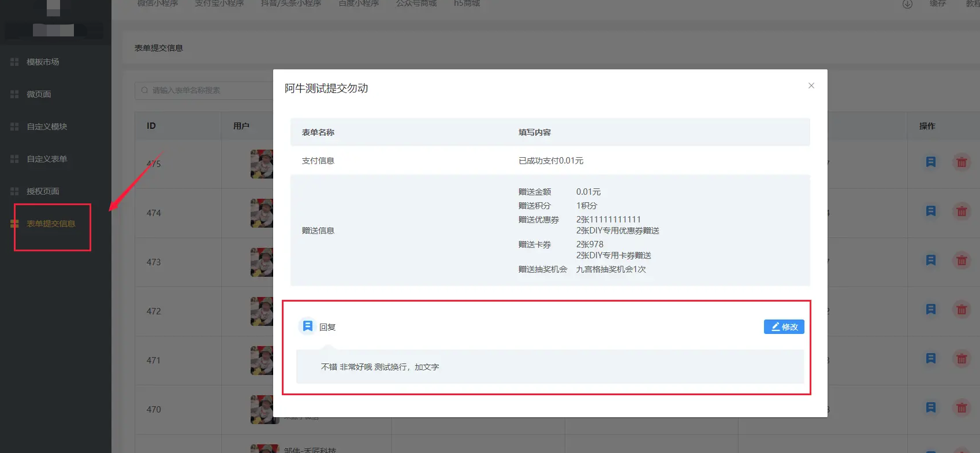Delete the row 470 submission
Image resolution: width=980 pixels, height=453 pixels.
962,408
